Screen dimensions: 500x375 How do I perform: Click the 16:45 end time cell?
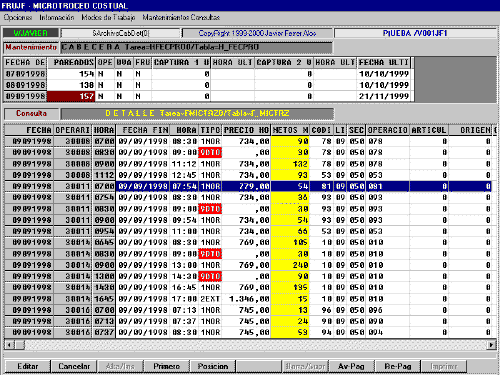tap(185, 287)
